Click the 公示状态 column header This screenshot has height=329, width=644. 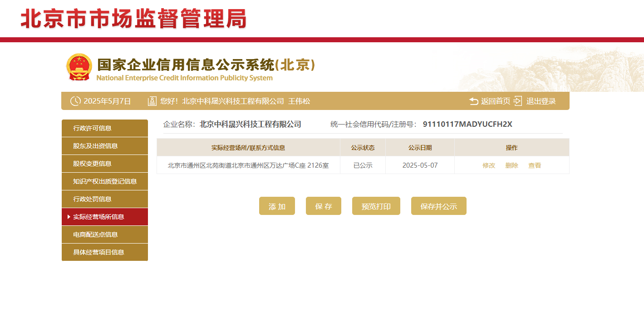(363, 148)
